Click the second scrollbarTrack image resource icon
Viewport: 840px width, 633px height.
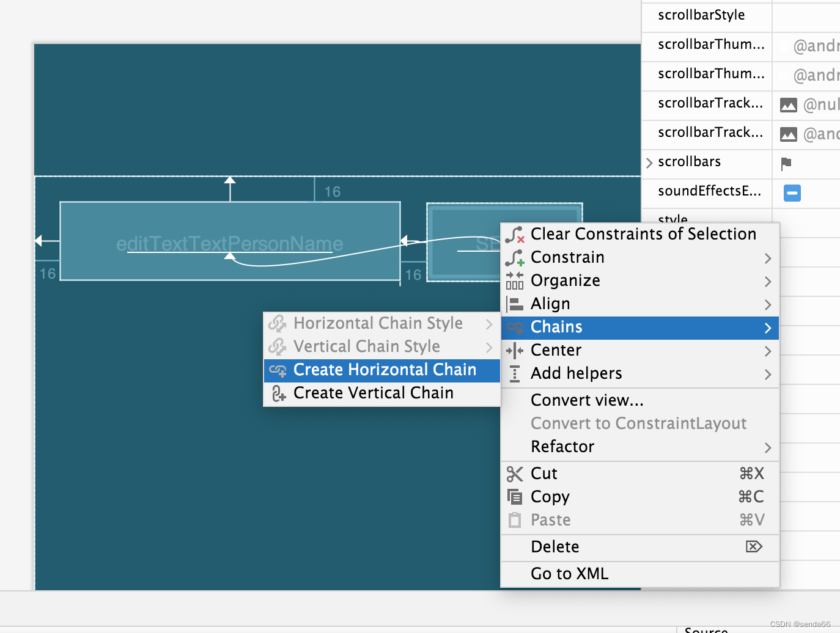pos(789,134)
